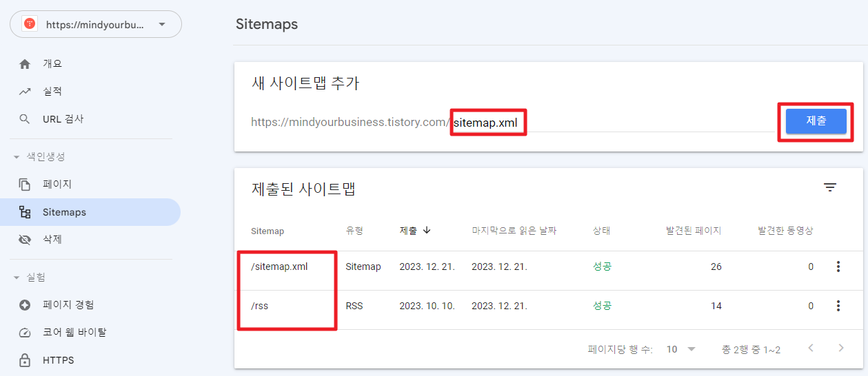Open the three-dot menu for /sitemap.xml row
868x376 pixels.
(838, 267)
